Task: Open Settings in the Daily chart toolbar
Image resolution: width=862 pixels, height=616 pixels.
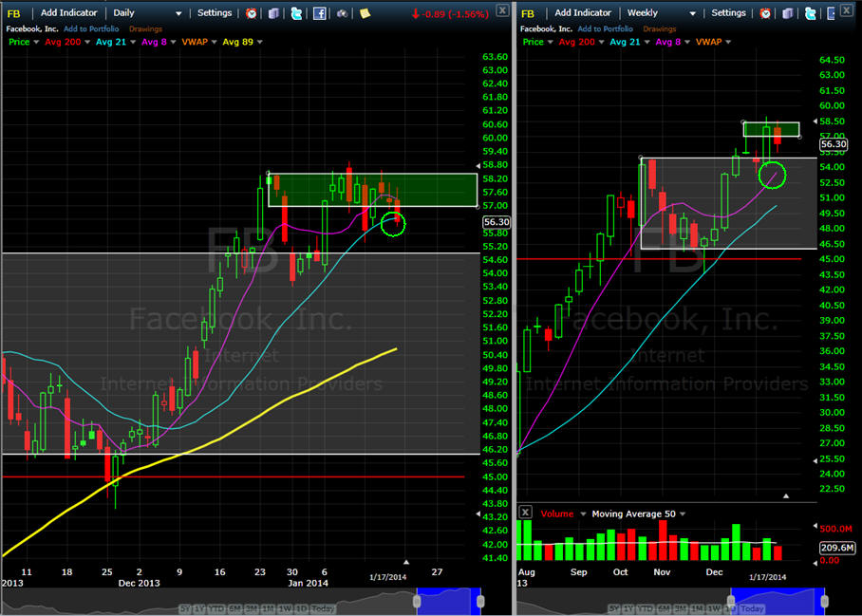Action: (214, 13)
